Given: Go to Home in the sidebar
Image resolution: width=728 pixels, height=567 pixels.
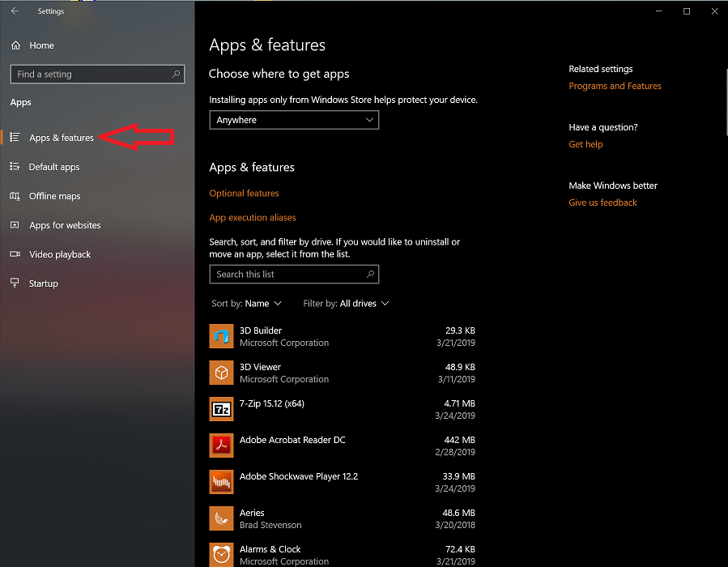Looking at the screenshot, I should coord(41,45).
